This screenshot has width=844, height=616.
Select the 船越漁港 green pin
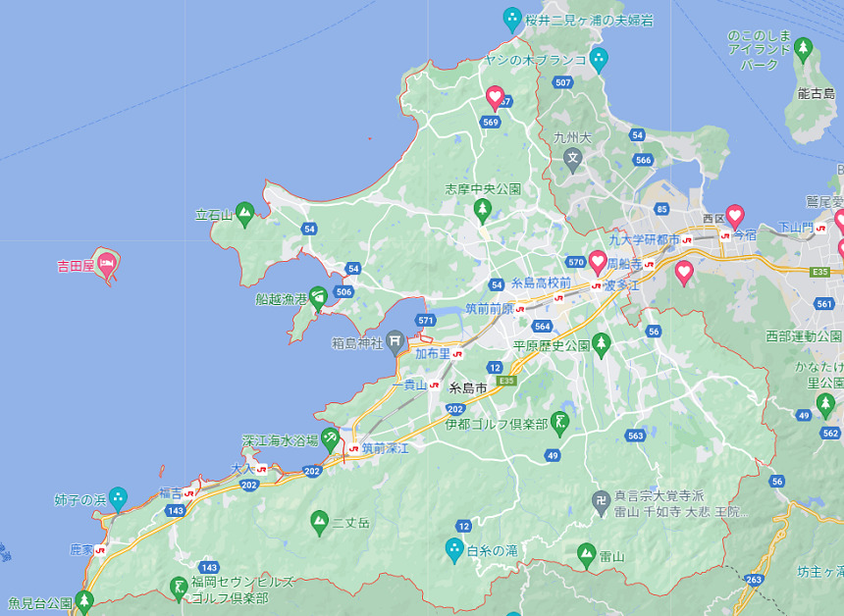318,298
